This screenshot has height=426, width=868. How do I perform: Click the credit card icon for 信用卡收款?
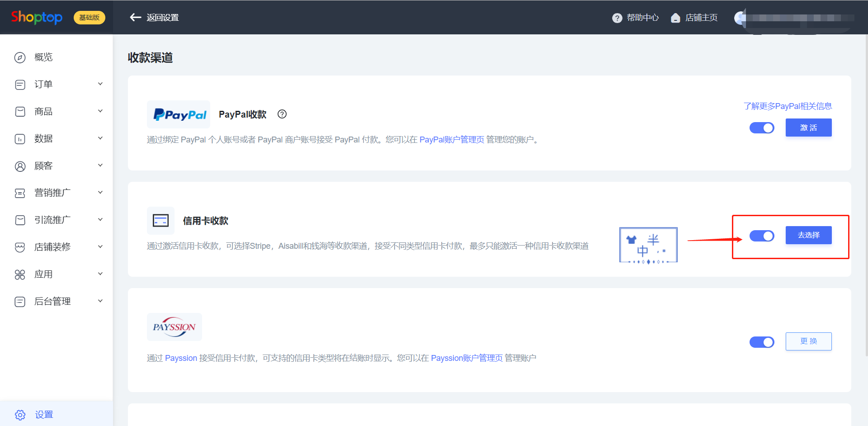pyautogui.click(x=160, y=221)
